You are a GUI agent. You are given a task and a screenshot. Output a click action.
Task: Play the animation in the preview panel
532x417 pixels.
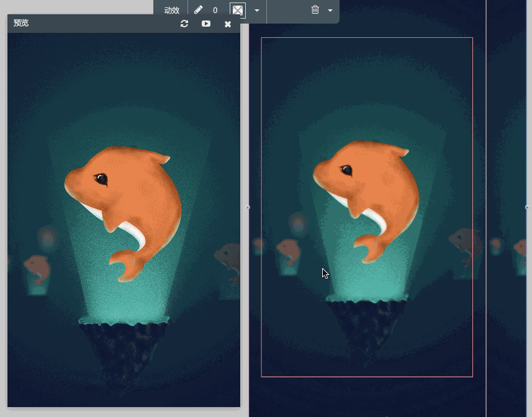click(x=206, y=24)
